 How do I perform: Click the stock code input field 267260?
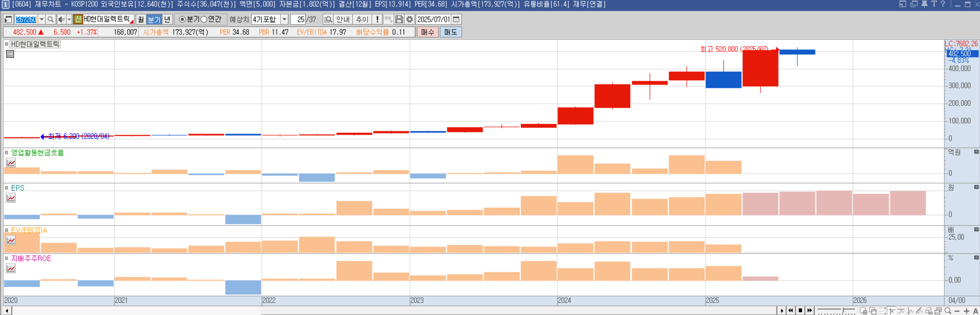click(26, 19)
